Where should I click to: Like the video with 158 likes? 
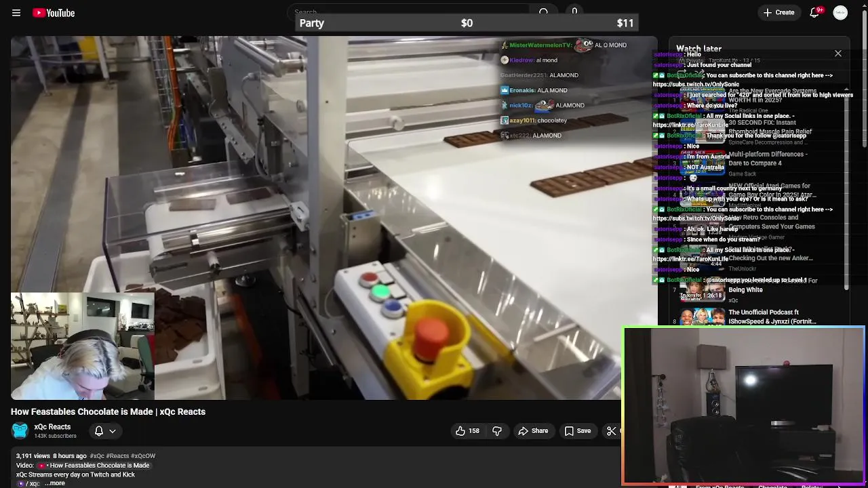467,431
